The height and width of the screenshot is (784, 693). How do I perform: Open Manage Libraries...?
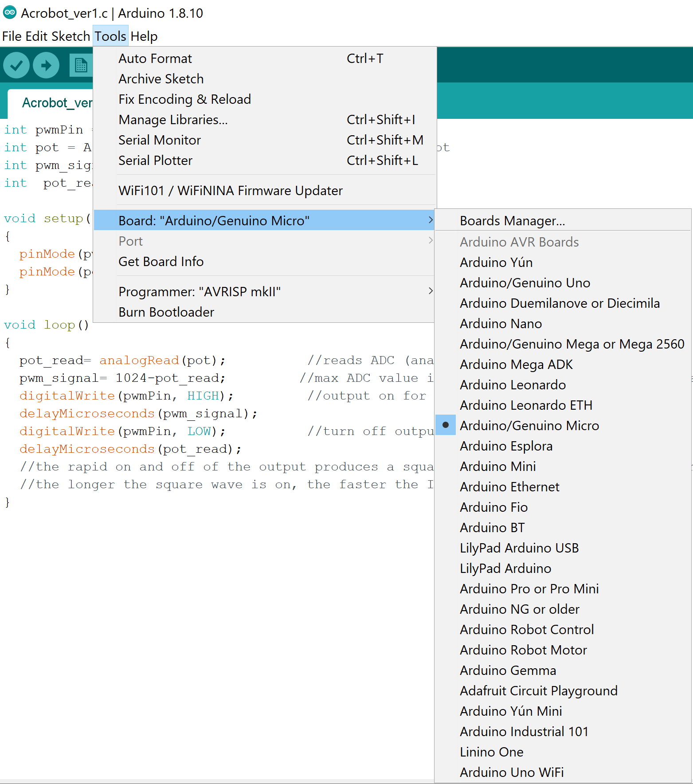click(264, 119)
